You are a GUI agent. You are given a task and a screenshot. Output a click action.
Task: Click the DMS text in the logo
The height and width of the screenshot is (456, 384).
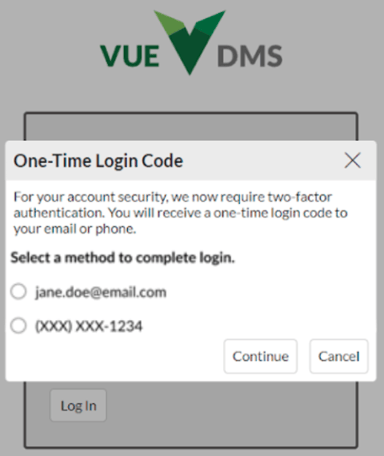[x=250, y=56]
